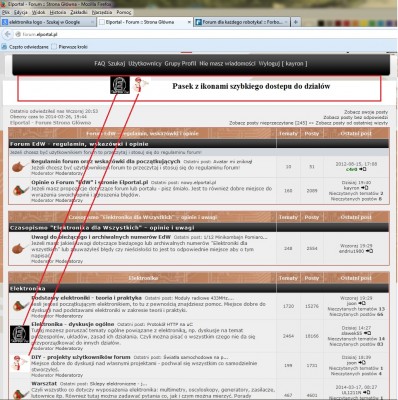Open 'Podstawy elektroniki - teoria i praktyka' forum

pos(86,298)
